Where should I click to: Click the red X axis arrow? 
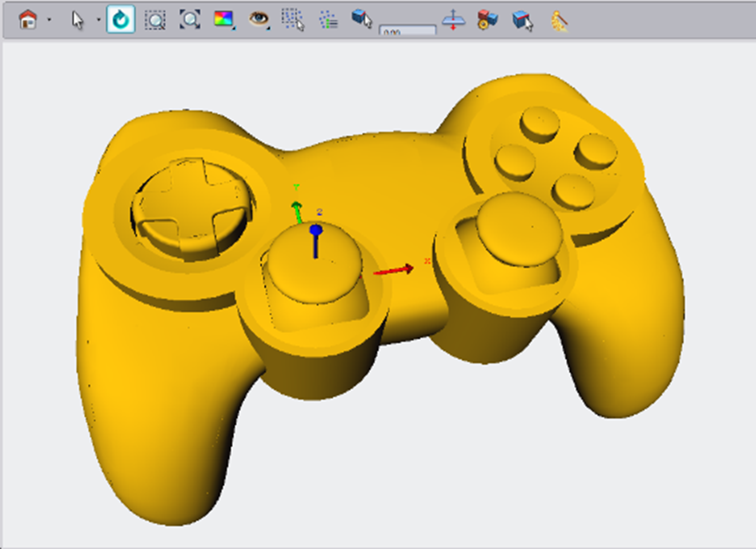[x=394, y=270]
